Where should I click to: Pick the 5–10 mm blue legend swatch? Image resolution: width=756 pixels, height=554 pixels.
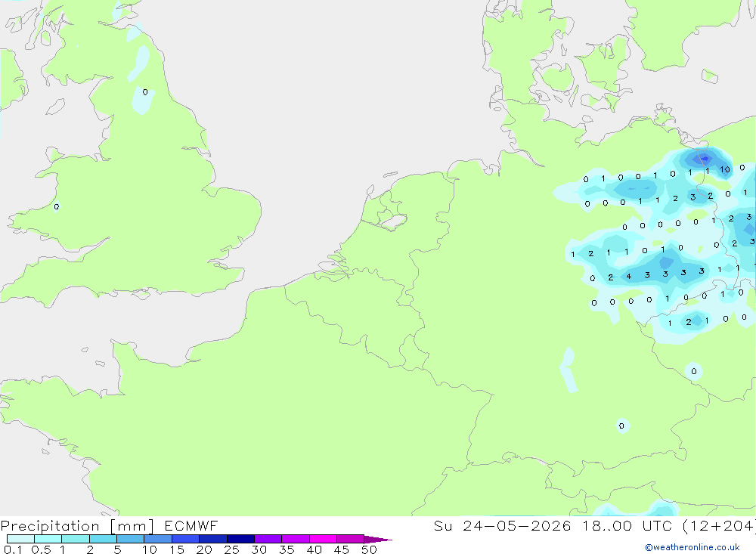[131, 539]
